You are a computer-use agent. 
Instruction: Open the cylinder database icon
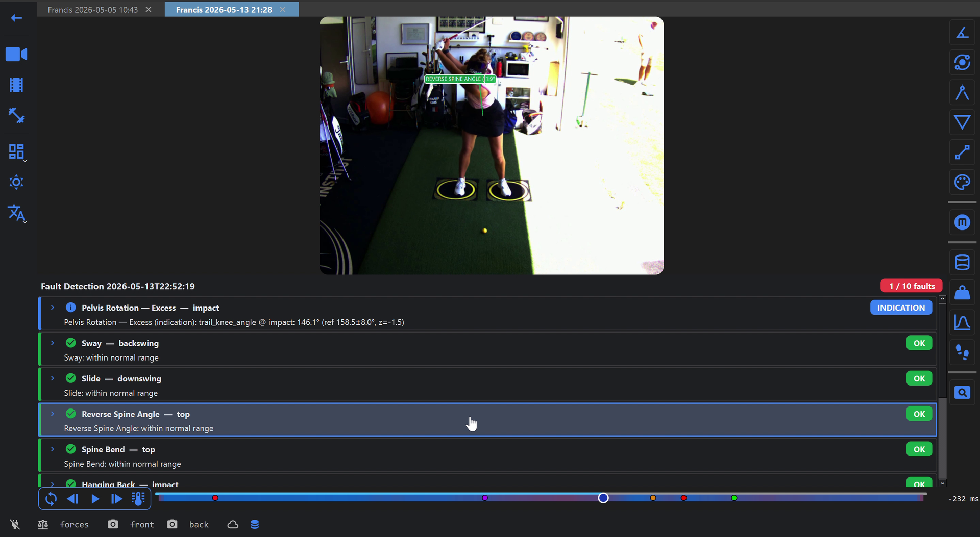click(962, 263)
